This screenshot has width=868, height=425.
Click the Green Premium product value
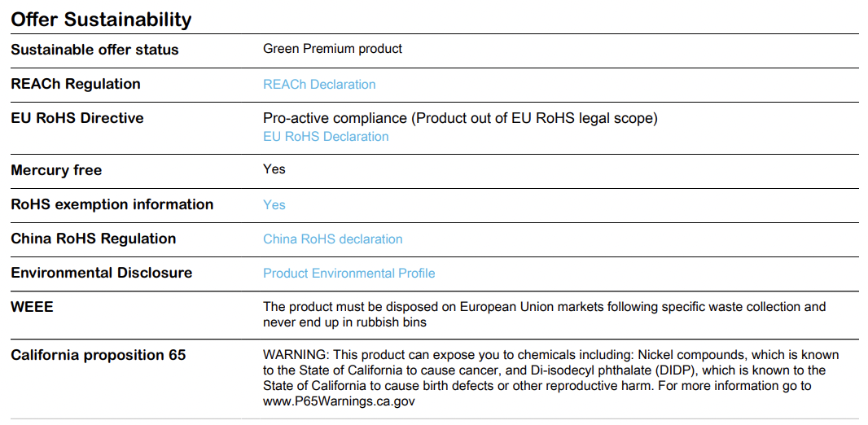click(x=332, y=49)
